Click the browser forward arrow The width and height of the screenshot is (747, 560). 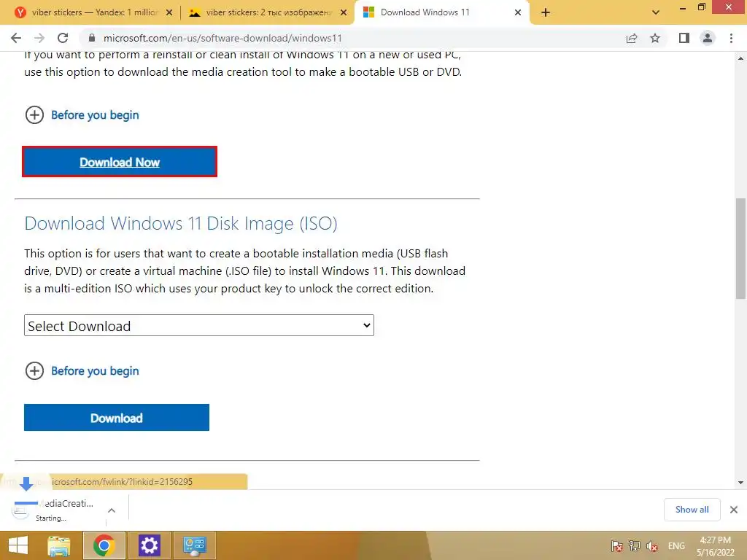click(39, 38)
